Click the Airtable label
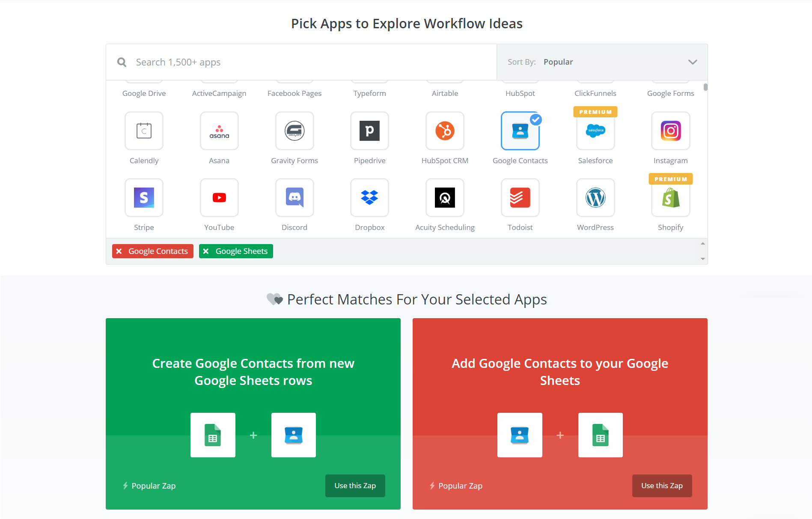 tap(445, 93)
